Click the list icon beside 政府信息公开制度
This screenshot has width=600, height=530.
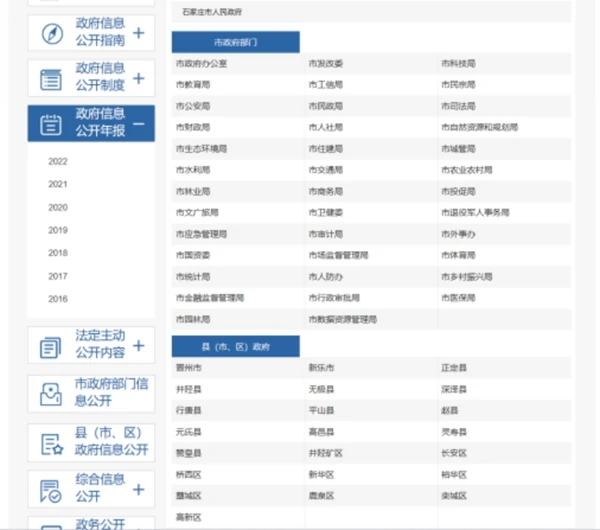(x=51, y=78)
